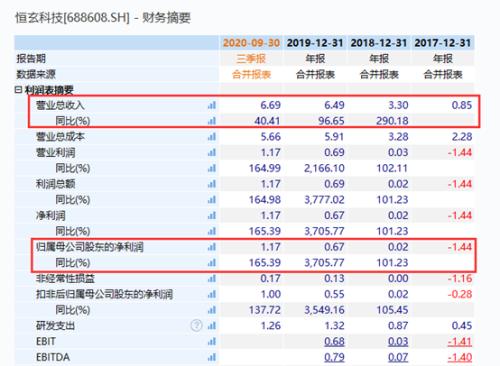Screen dimensions: 500x366
Task: Open EBIT value 0.68 link for 2019
Action: tap(334, 342)
